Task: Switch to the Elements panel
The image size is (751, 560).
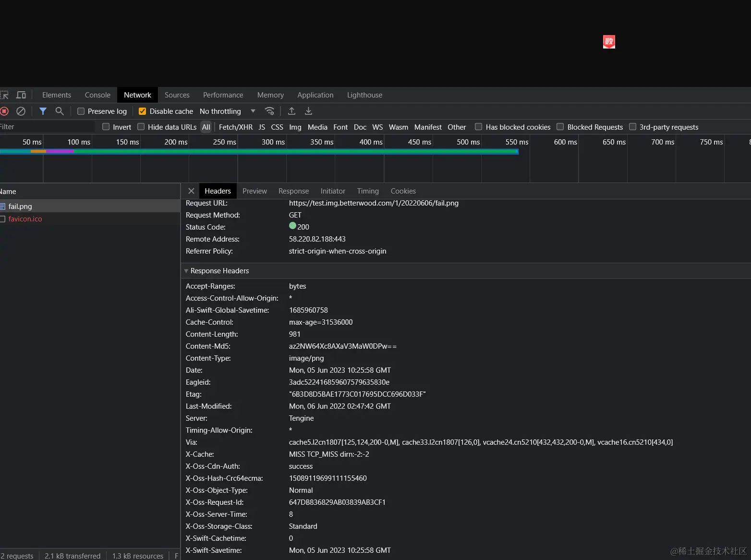Action: (57, 95)
